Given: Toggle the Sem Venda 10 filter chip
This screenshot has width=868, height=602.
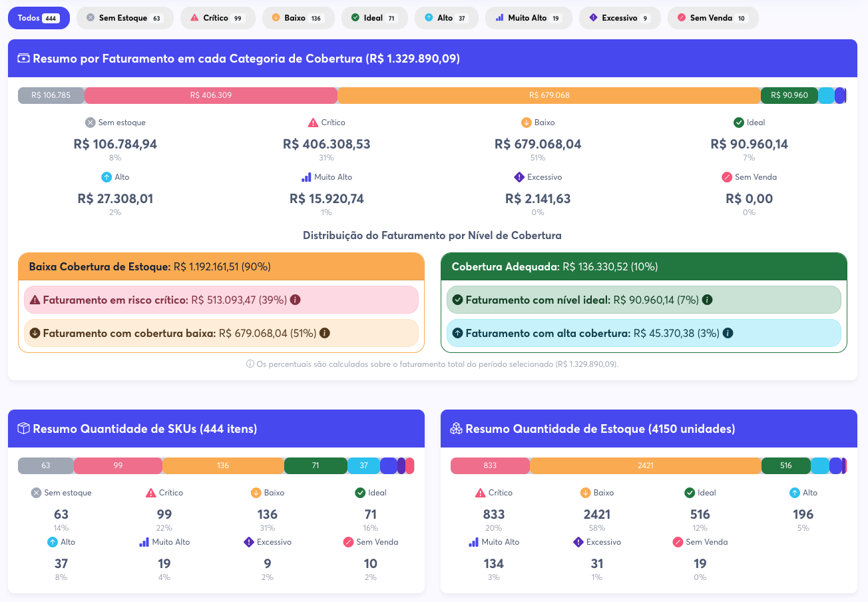Looking at the screenshot, I should click(x=713, y=18).
